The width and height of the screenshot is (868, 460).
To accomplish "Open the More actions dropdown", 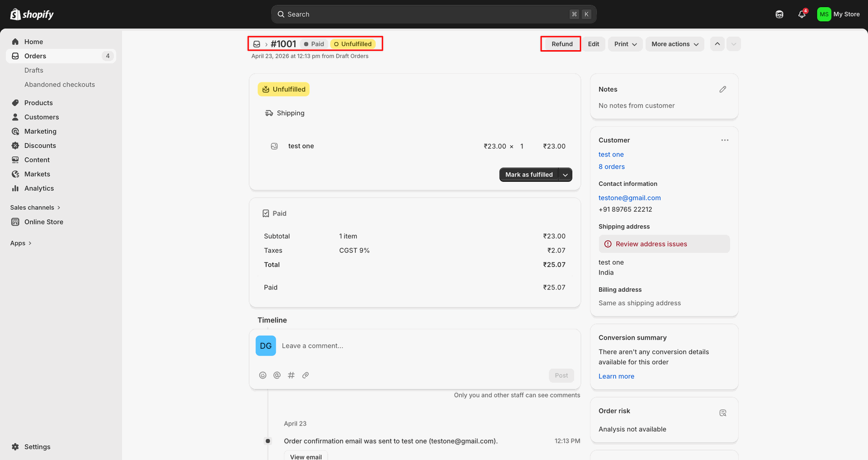I will [675, 44].
